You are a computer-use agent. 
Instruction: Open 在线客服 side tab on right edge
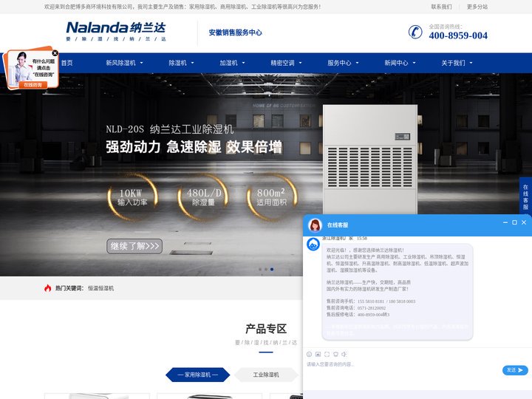(525, 197)
